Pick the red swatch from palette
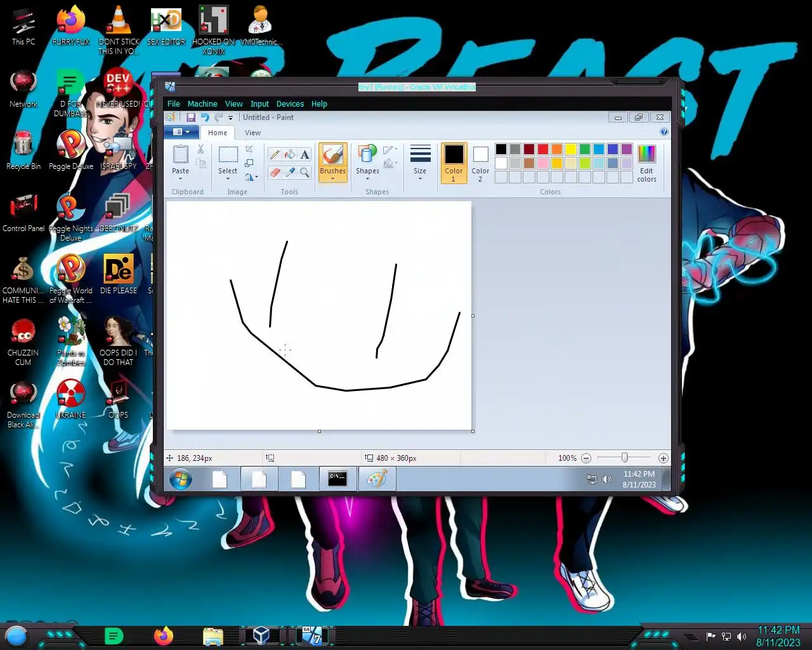812x650 pixels. (x=543, y=149)
